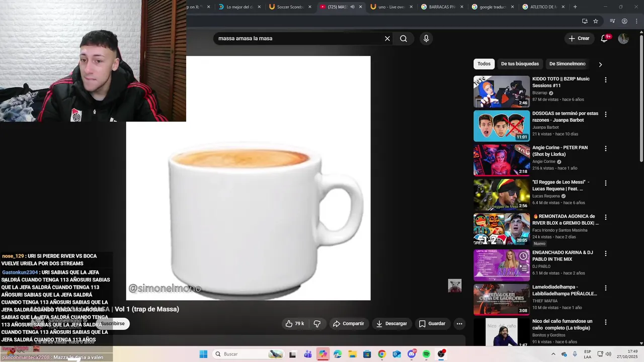Select the Todos filter chip
The height and width of the screenshot is (362, 644).
point(484,64)
